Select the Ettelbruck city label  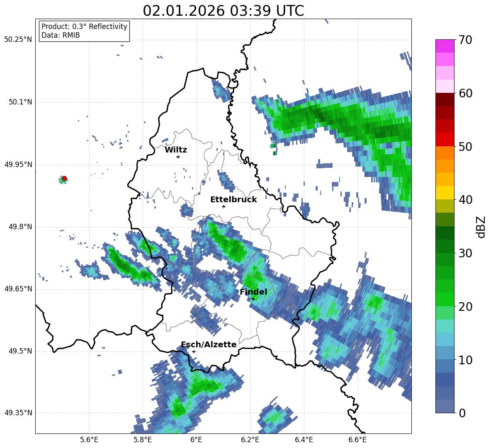[x=233, y=200]
